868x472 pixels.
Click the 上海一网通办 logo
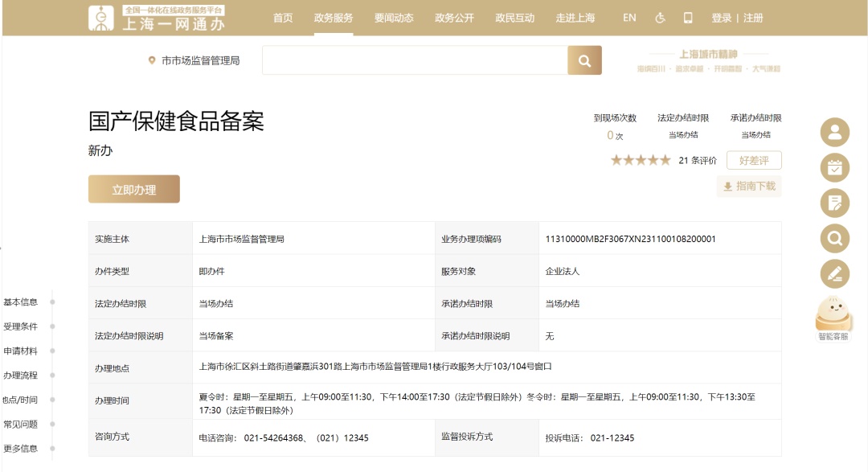157,18
